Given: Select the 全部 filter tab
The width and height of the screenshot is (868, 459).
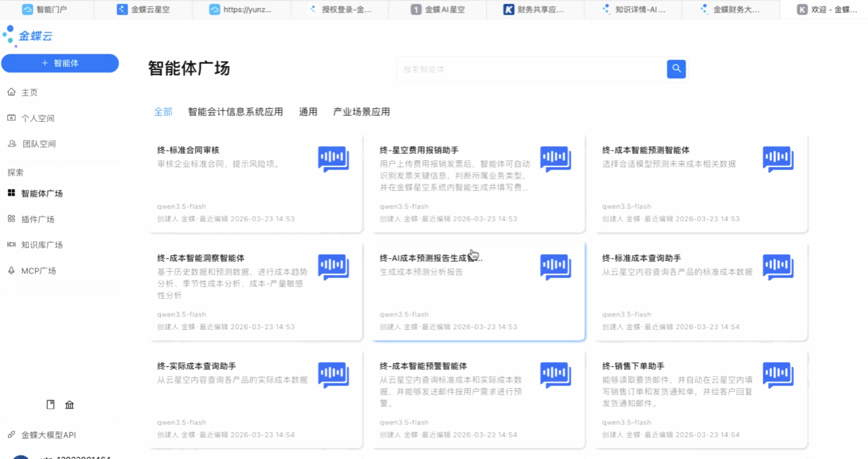Looking at the screenshot, I should tap(163, 111).
